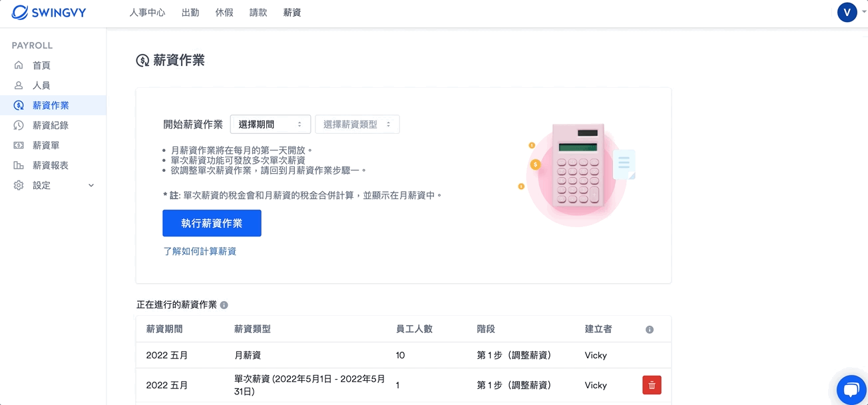
Task: Open the 休假 top menu item
Action: tap(224, 13)
